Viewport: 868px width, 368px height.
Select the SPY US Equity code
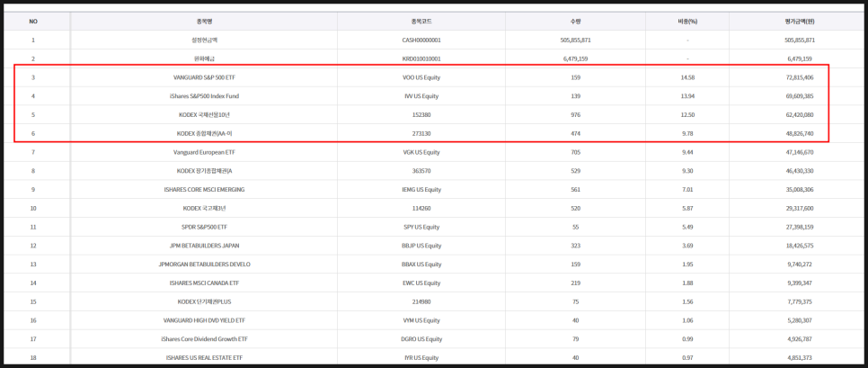[421, 228]
